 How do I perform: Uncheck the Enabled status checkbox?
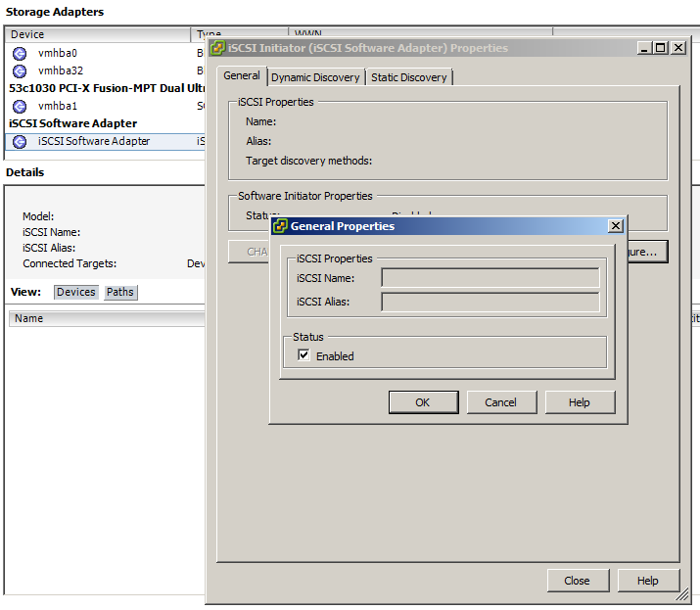[303, 355]
